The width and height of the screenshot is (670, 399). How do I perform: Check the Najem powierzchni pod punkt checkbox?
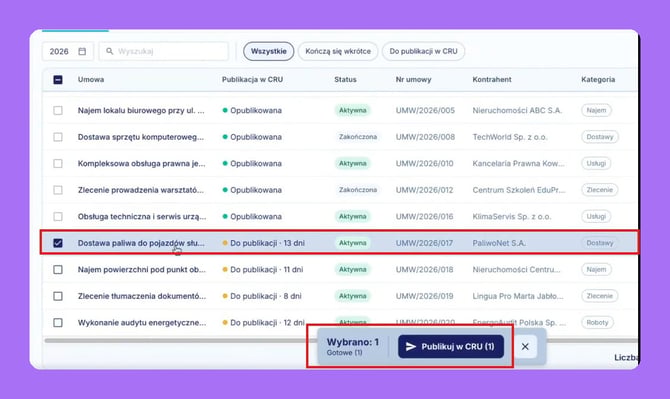click(x=58, y=270)
